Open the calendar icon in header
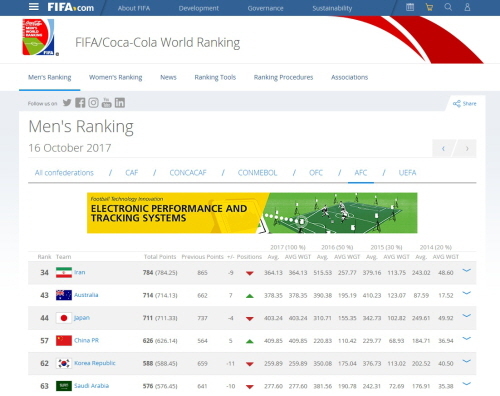The height and width of the screenshot is (396, 500). 410,7
